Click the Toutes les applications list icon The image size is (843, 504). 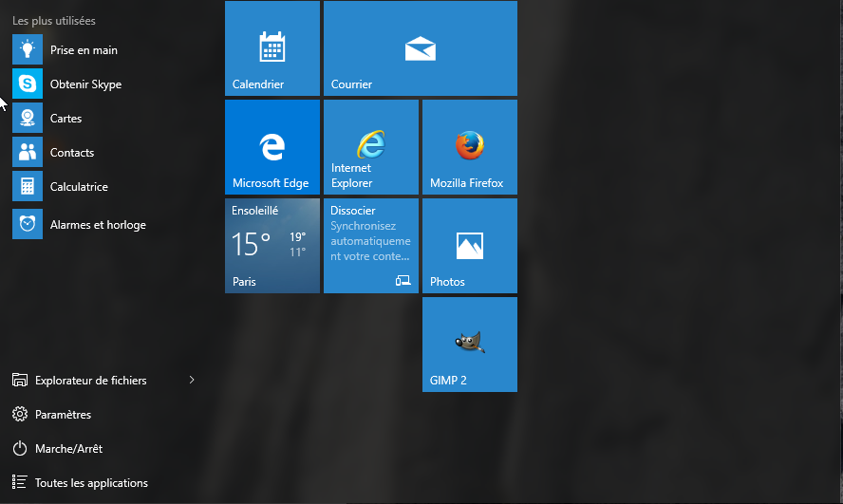coord(20,482)
